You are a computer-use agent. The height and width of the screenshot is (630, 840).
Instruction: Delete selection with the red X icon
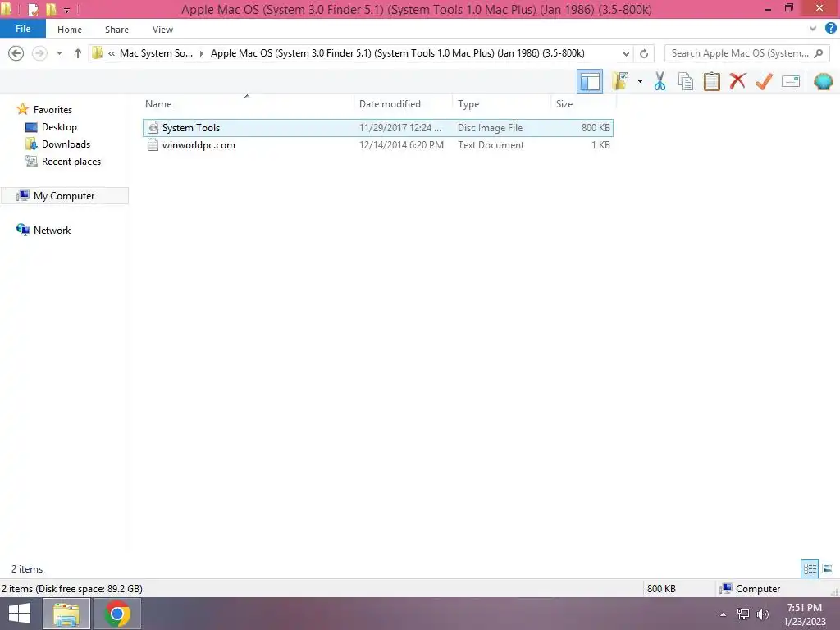(x=737, y=81)
